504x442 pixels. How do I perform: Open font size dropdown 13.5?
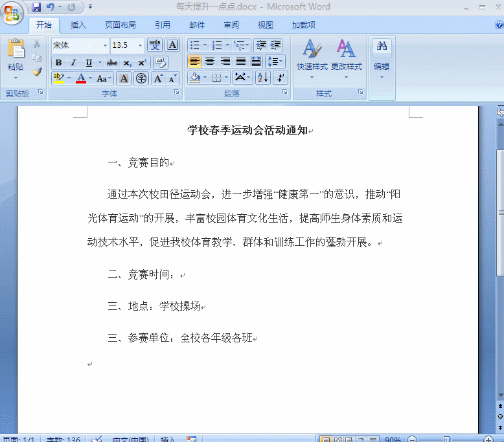pos(140,45)
